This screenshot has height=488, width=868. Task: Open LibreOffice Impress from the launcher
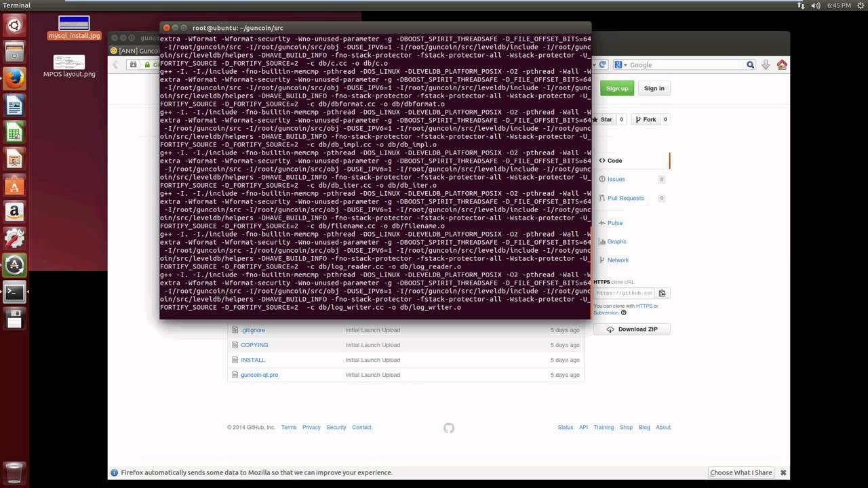14,159
